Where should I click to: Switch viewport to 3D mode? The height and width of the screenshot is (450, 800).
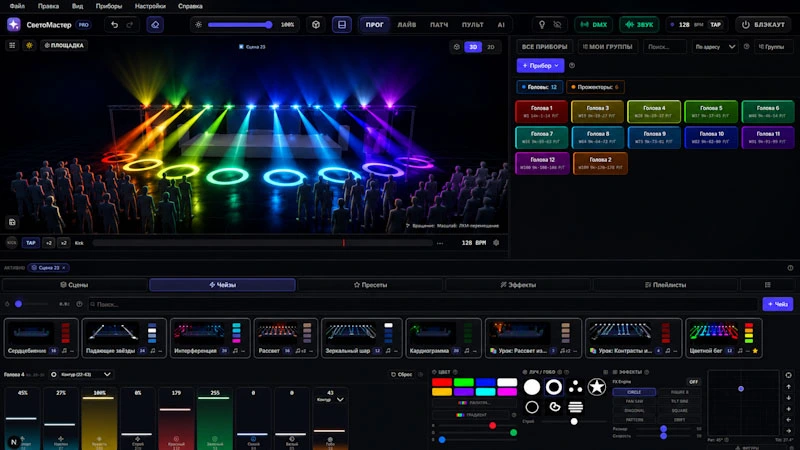point(473,47)
